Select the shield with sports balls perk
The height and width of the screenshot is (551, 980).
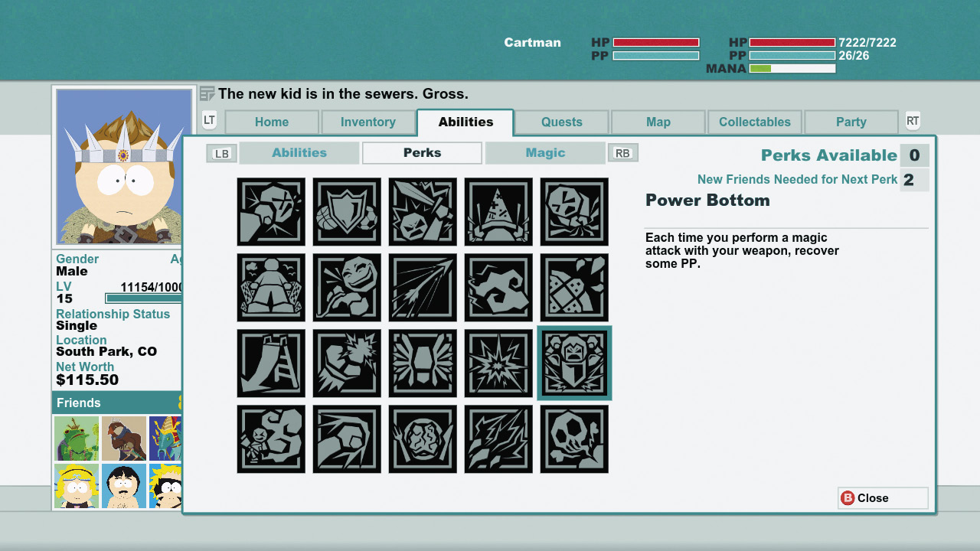pyautogui.click(x=347, y=212)
